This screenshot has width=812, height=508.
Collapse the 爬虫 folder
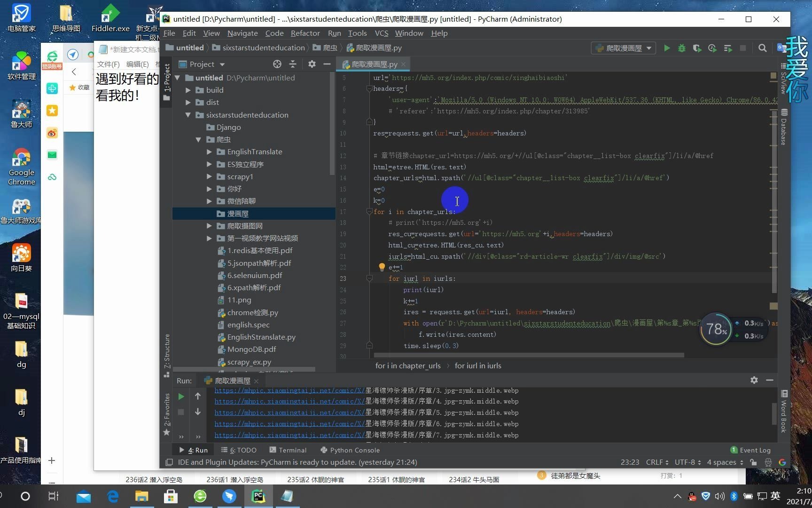click(198, 140)
